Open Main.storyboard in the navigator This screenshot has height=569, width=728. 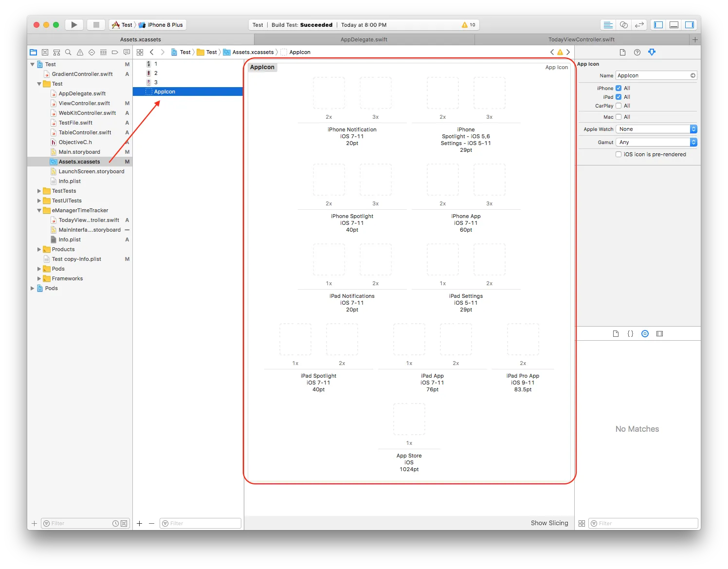pyautogui.click(x=79, y=152)
